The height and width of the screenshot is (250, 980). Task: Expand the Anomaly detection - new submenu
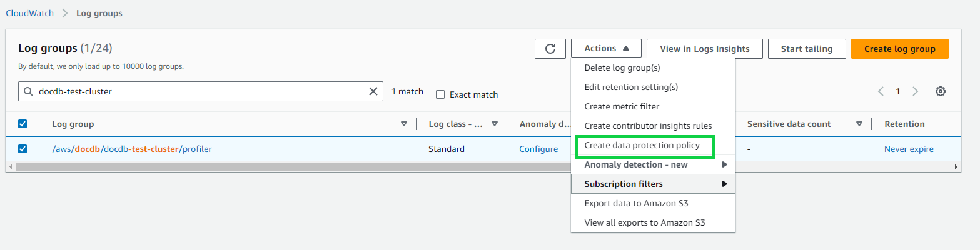[652, 165]
